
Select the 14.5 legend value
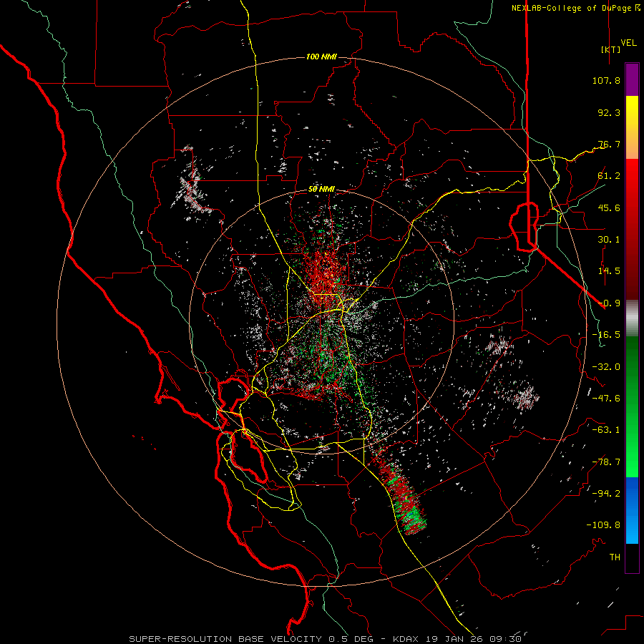pyautogui.click(x=609, y=271)
